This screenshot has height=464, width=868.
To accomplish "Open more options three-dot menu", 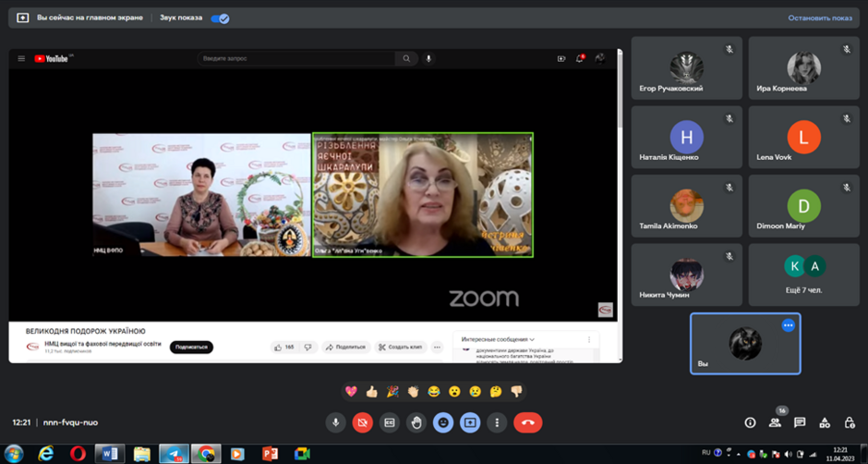I will 497,422.
